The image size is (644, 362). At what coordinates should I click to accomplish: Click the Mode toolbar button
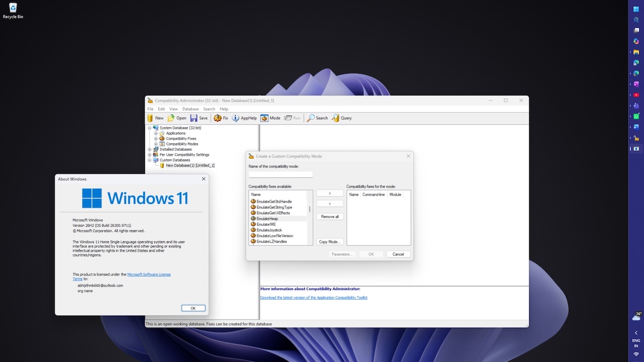point(270,118)
